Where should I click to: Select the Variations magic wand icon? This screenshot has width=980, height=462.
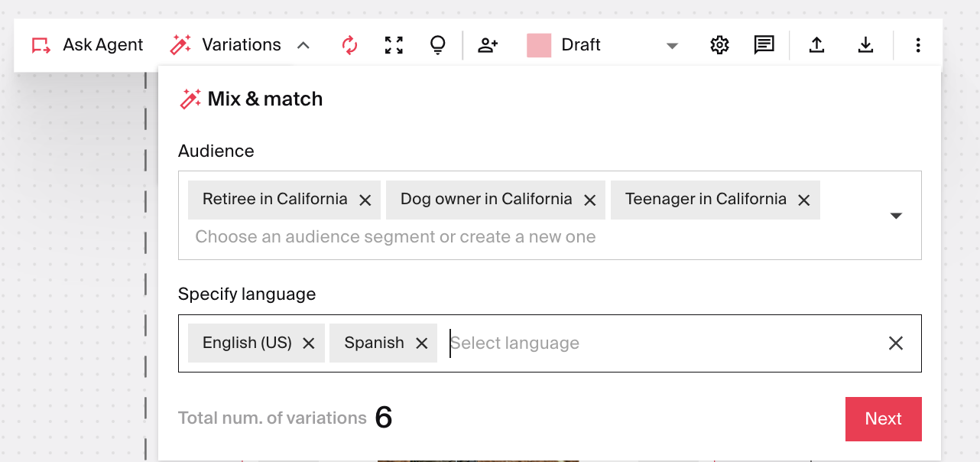(180, 44)
